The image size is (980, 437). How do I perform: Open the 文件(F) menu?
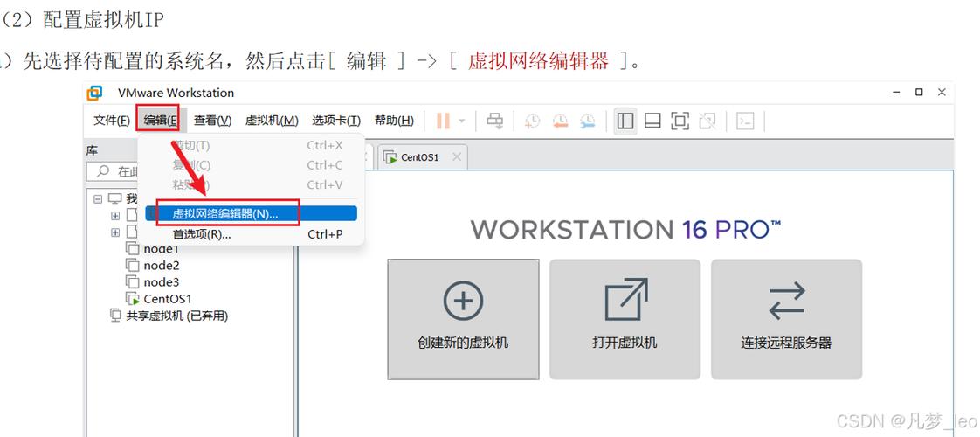coord(112,121)
